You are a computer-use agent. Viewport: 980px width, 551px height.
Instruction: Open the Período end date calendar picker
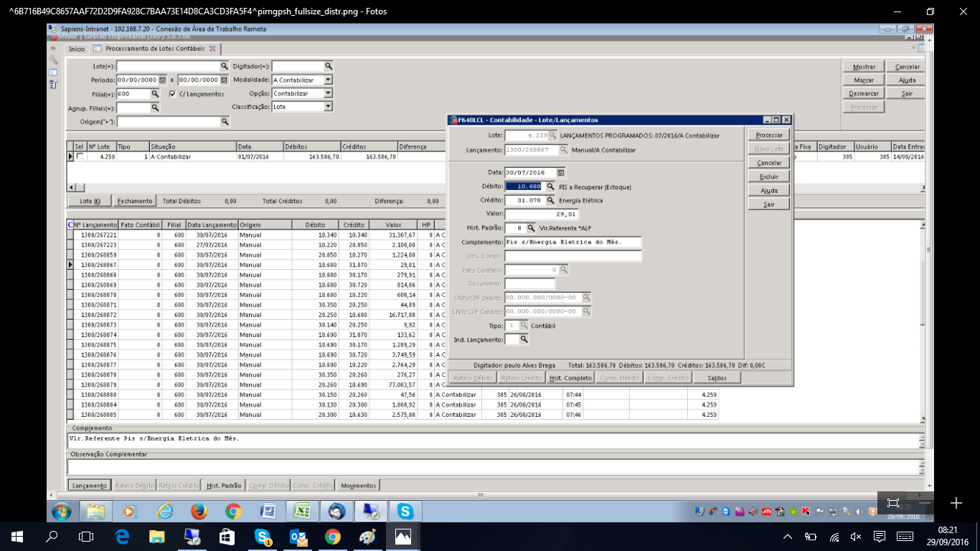tap(225, 80)
